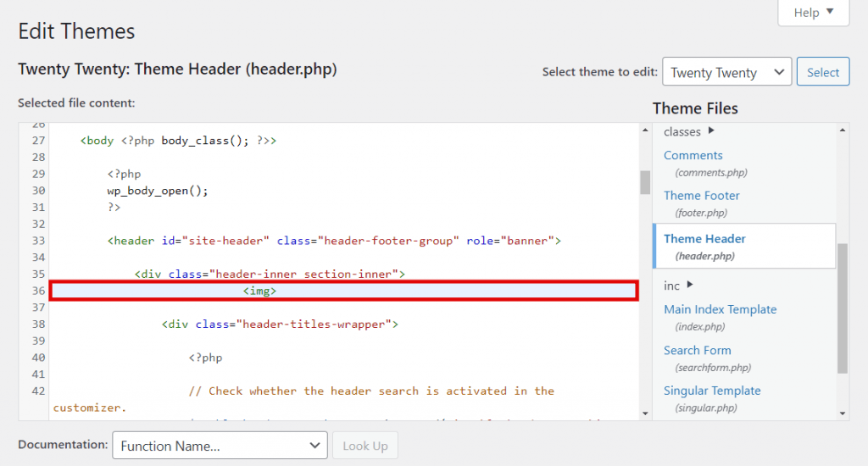Open the Main Index Template file

[720, 309]
